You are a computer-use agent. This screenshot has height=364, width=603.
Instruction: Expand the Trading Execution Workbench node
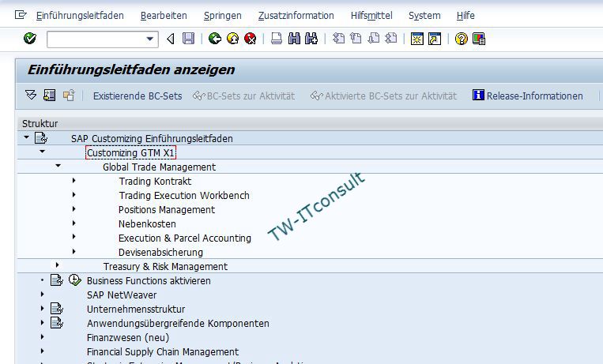(x=73, y=194)
